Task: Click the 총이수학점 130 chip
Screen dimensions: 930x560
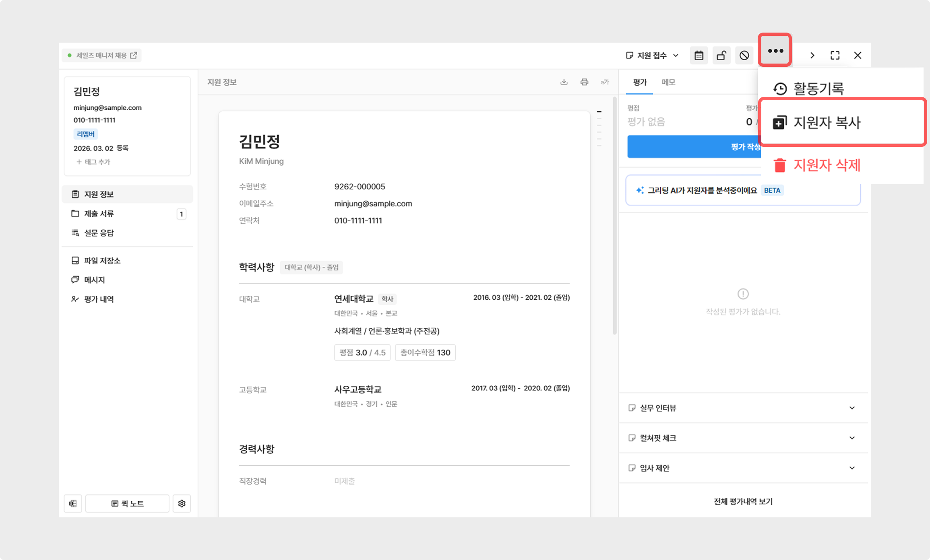Action: click(425, 353)
